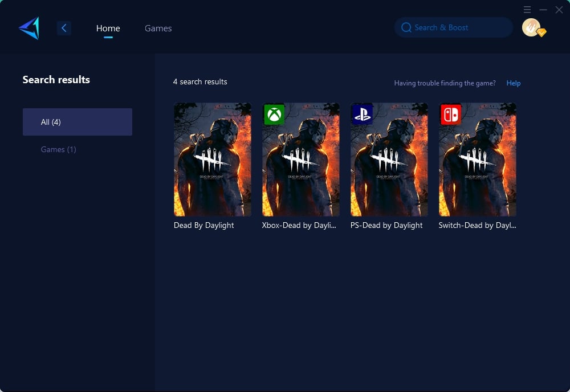Viewport: 570px width, 392px height.
Task: Click the 'PS-Dead by Daylight' title text
Action: (386, 225)
